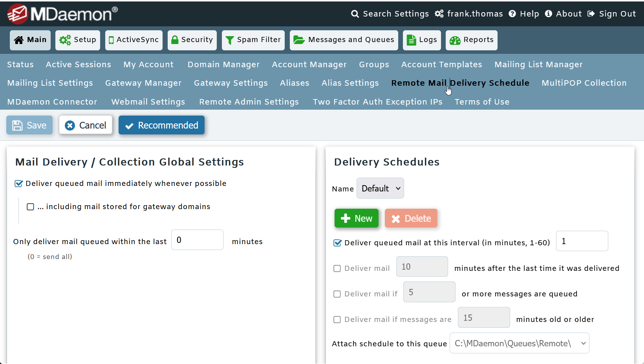Click the About info icon
The height and width of the screenshot is (364, 644).
[x=549, y=14]
